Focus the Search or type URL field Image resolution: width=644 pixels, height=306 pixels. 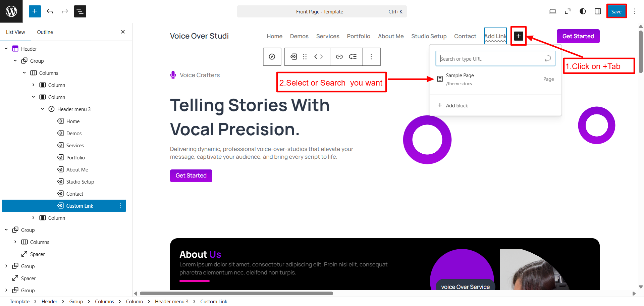[x=491, y=59]
